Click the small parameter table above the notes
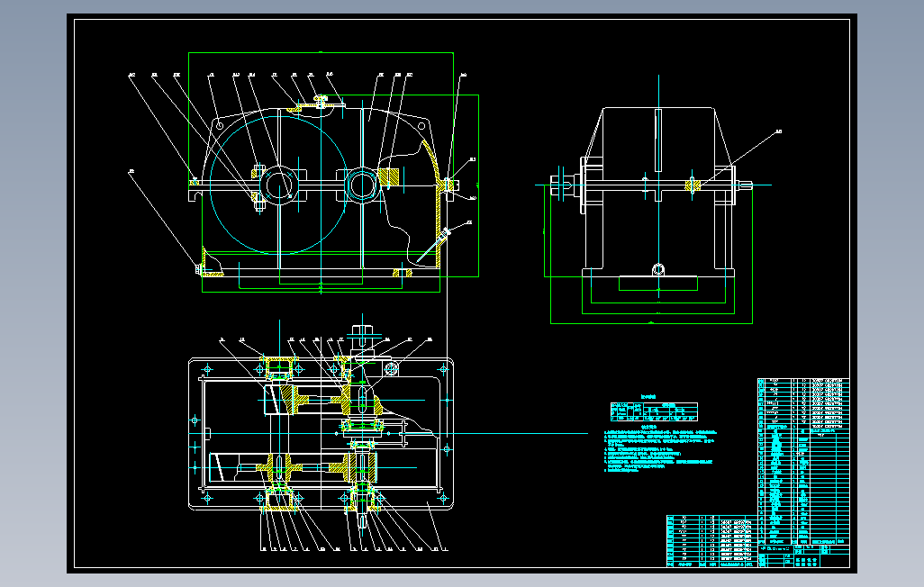 (654, 411)
